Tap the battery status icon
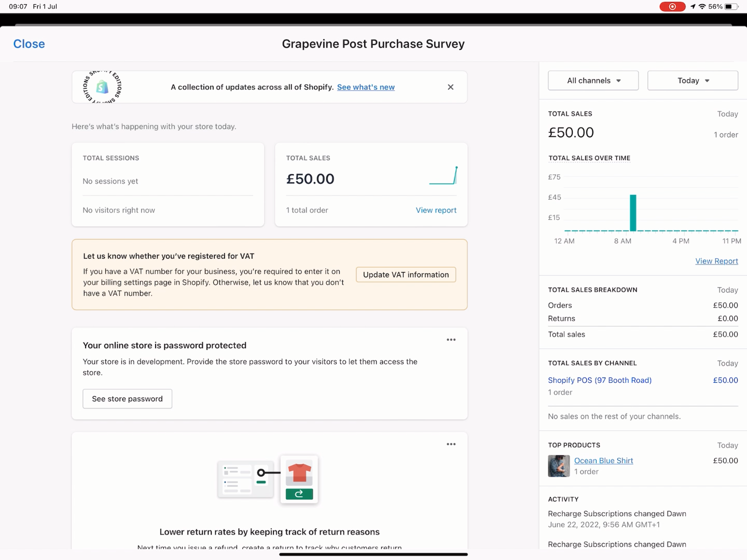The height and width of the screenshot is (560, 747). coord(730,7)
